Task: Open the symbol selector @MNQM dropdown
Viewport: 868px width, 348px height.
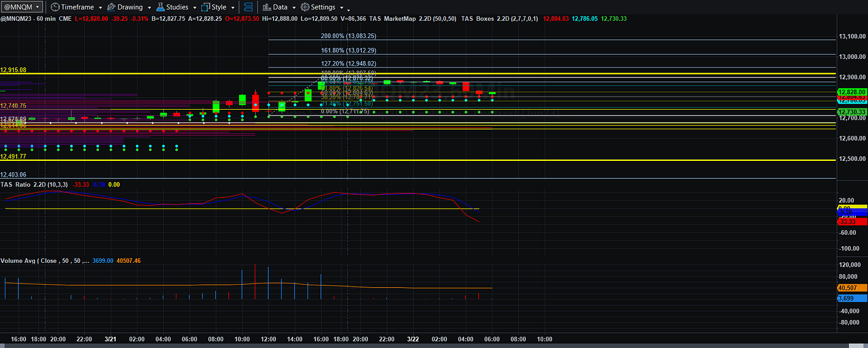Action: point(22,7)
